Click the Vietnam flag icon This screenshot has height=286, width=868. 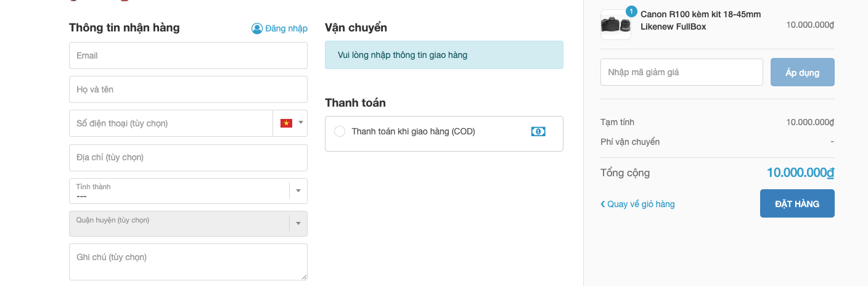pos(286,123)
